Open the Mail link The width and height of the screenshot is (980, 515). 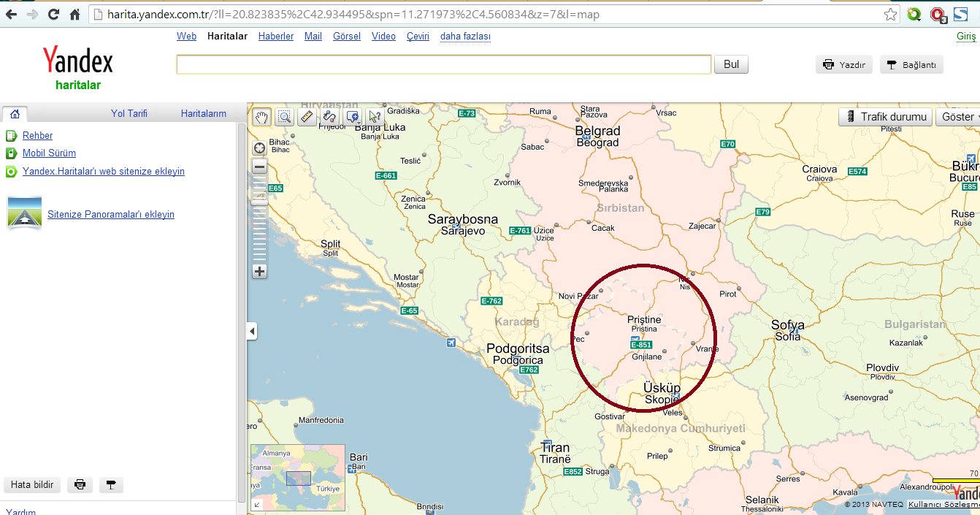click(313, 36)
